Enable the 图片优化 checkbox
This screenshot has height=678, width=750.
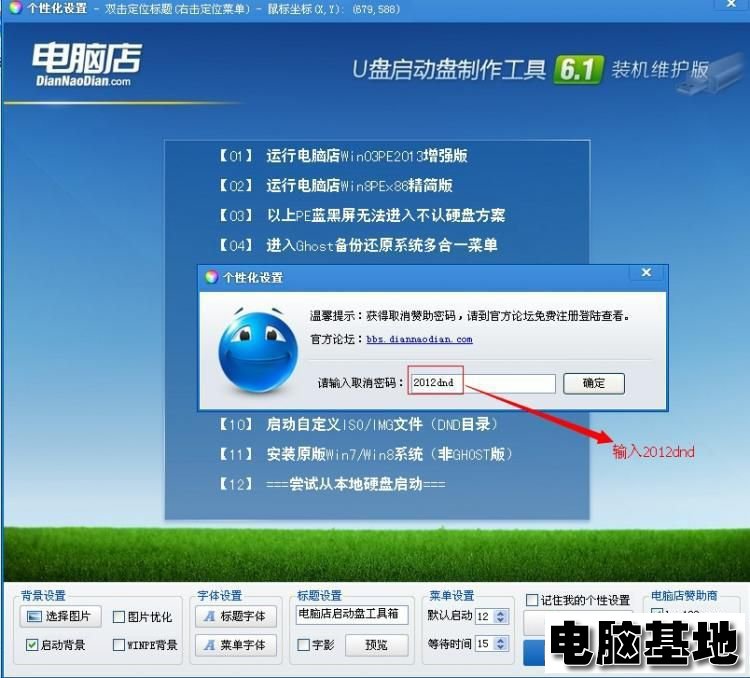point(119,617)
